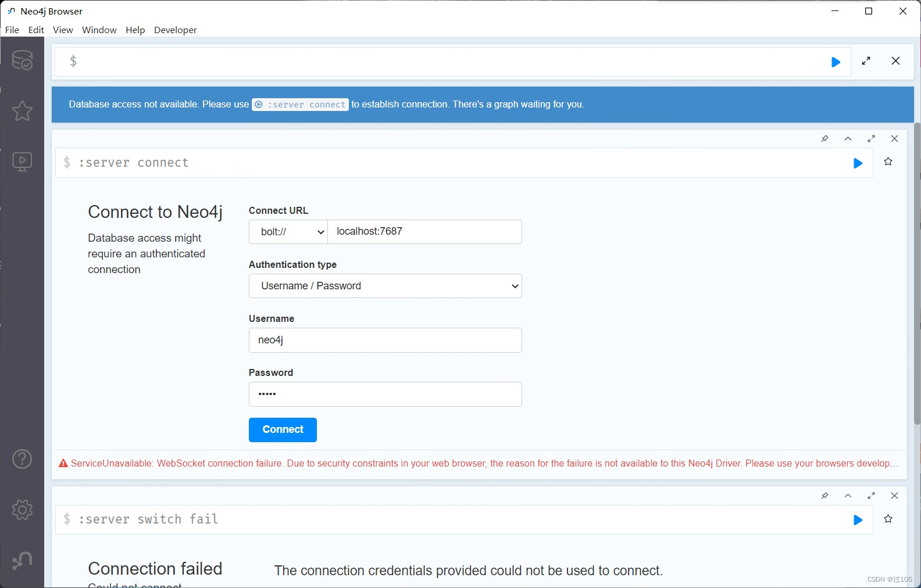The width and height of the screenshot is (921, 588).
Task: Rerun the :server switch fail command
Action: pyautogui.click(x=858, y=520)
